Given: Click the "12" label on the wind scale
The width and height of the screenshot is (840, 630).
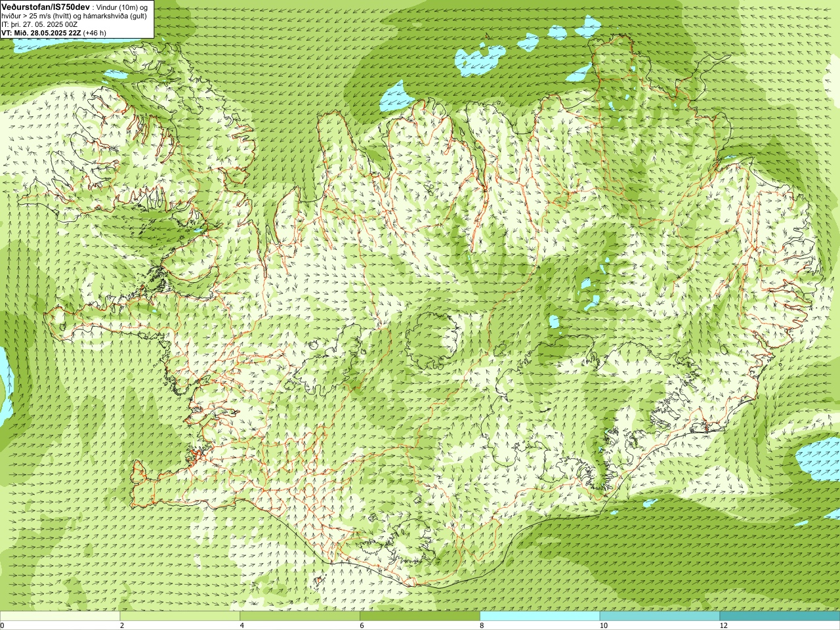Looking at the screenshot, I should [723, 625].
